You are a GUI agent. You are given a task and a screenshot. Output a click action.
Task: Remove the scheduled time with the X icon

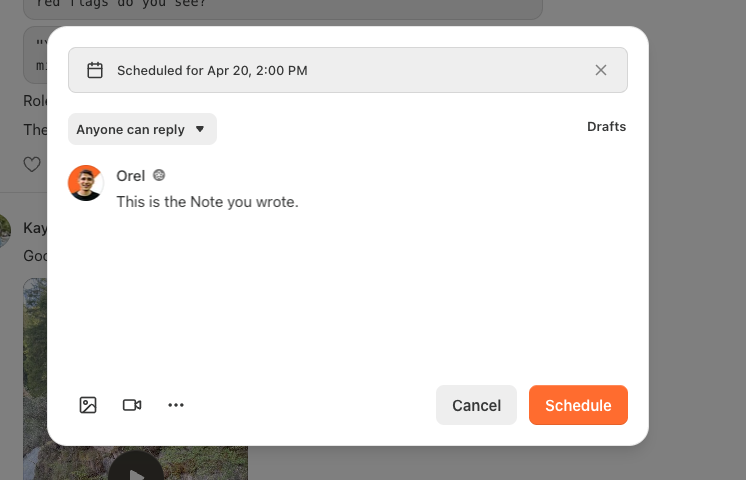coord(601,70)
